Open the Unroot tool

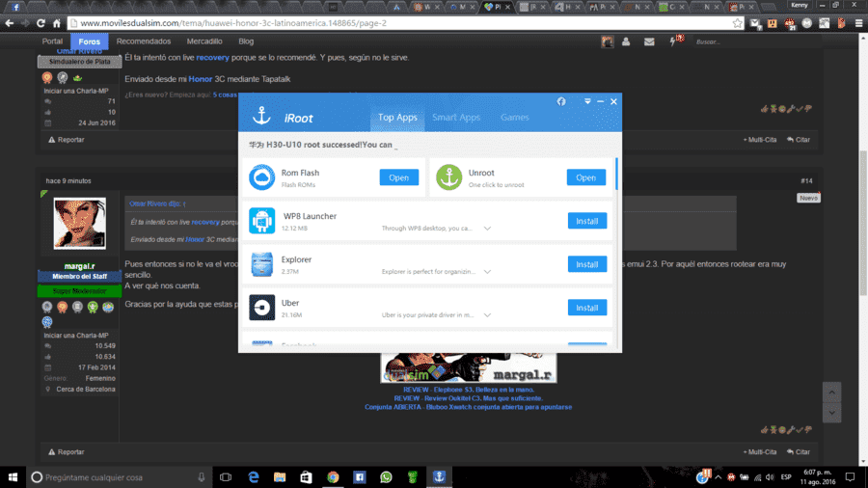(x=585, y=177)
